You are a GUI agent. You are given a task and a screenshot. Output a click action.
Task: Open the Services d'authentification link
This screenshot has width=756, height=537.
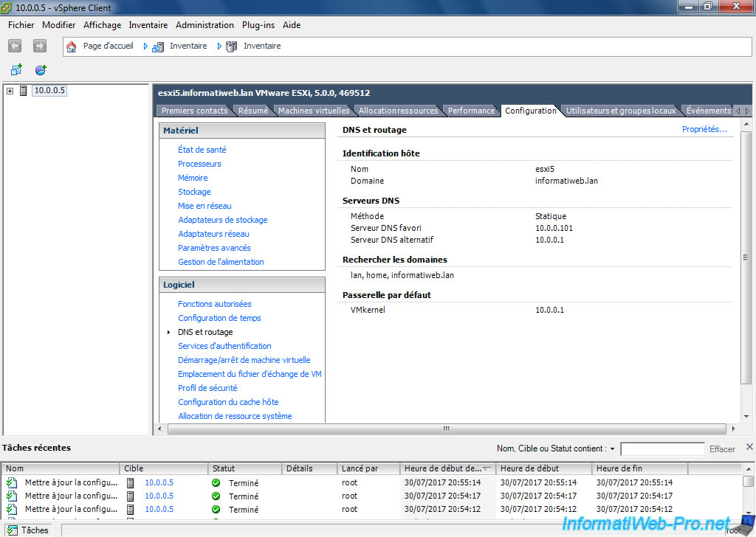pyautogui.click(x=224, y=346)
